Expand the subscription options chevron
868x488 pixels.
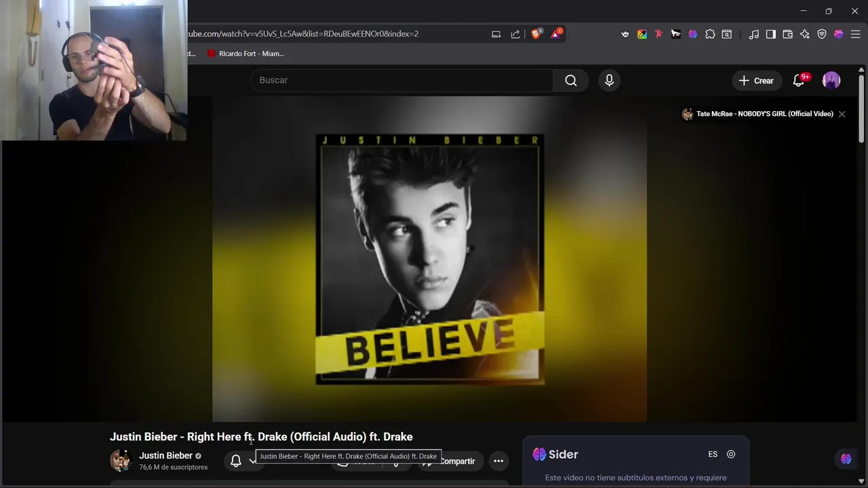[252, 461]
